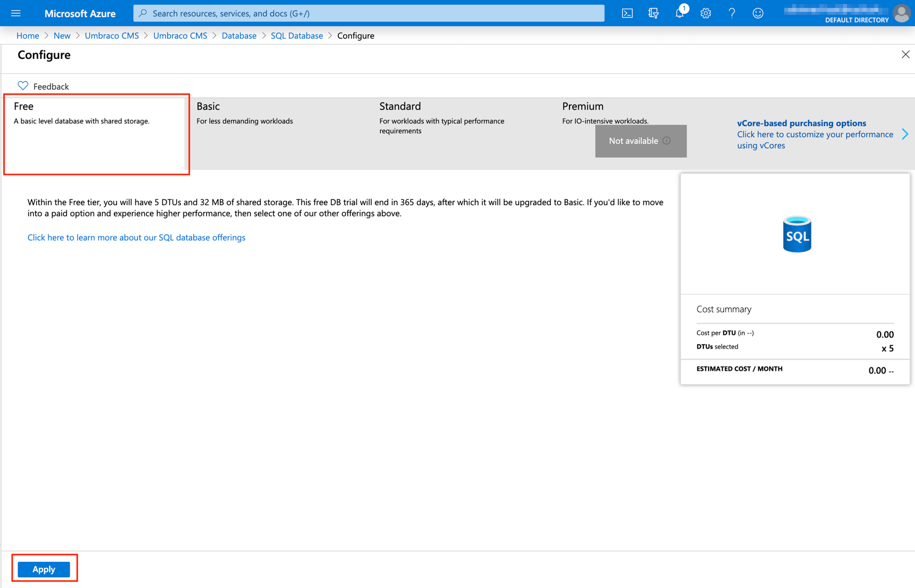Open the hamburger portal menu

tap(16, 13)
